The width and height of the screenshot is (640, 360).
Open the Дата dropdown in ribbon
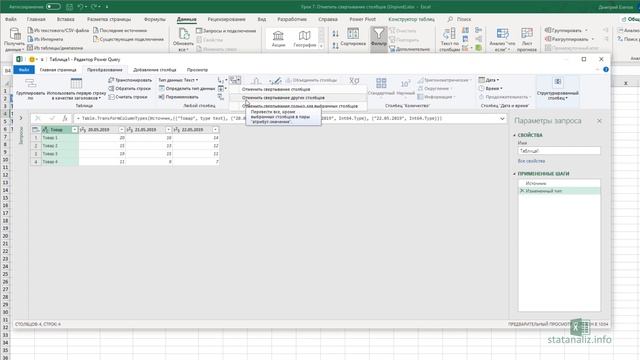489,80
